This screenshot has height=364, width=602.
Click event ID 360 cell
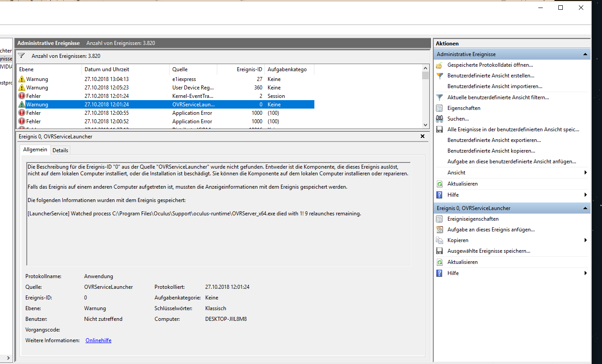tap(258, 88)
